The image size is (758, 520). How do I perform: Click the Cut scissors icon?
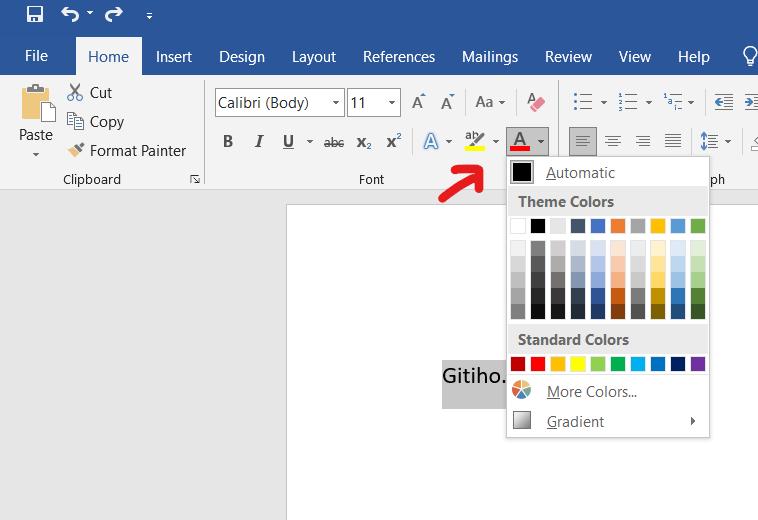click(x=75, y=93)
